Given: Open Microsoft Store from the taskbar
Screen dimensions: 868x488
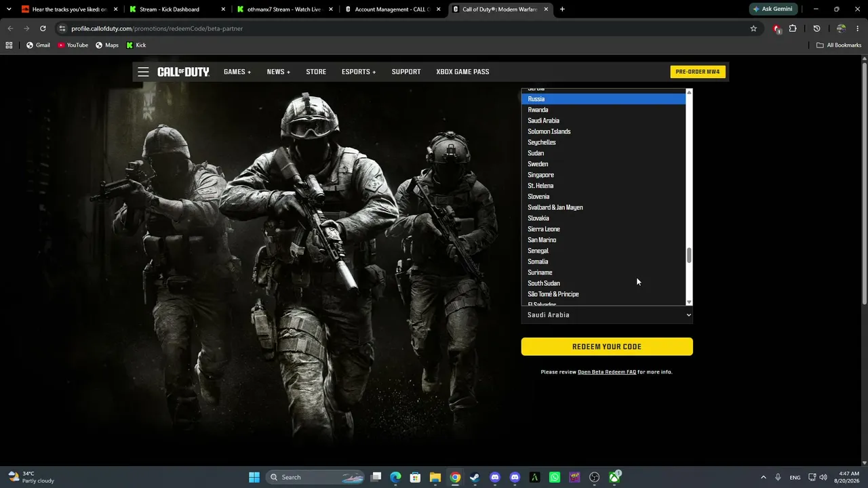Looking at the screenshot, I should tap(415, 477).
